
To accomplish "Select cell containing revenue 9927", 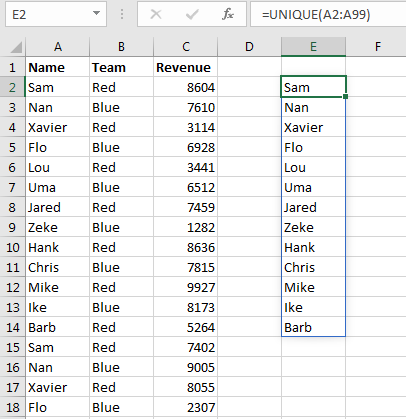I will click(x=185, y=288).
